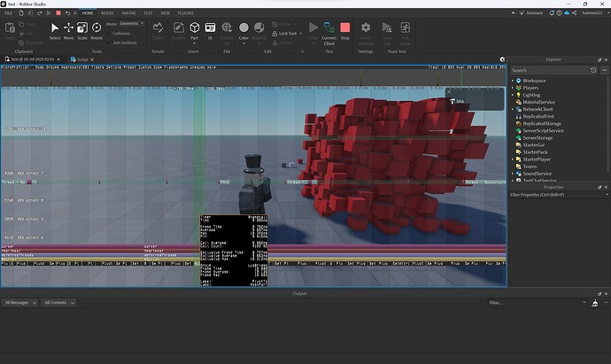
Task: Open the Color dropdown arrow
Action: (244, 43)
